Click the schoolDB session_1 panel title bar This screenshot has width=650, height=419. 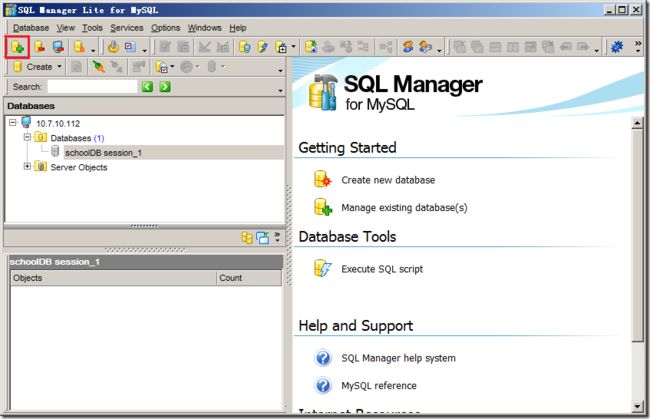coord(146,262)
